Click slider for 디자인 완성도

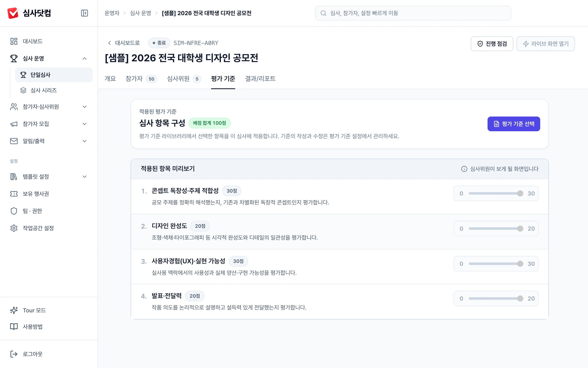click(496, 229)
